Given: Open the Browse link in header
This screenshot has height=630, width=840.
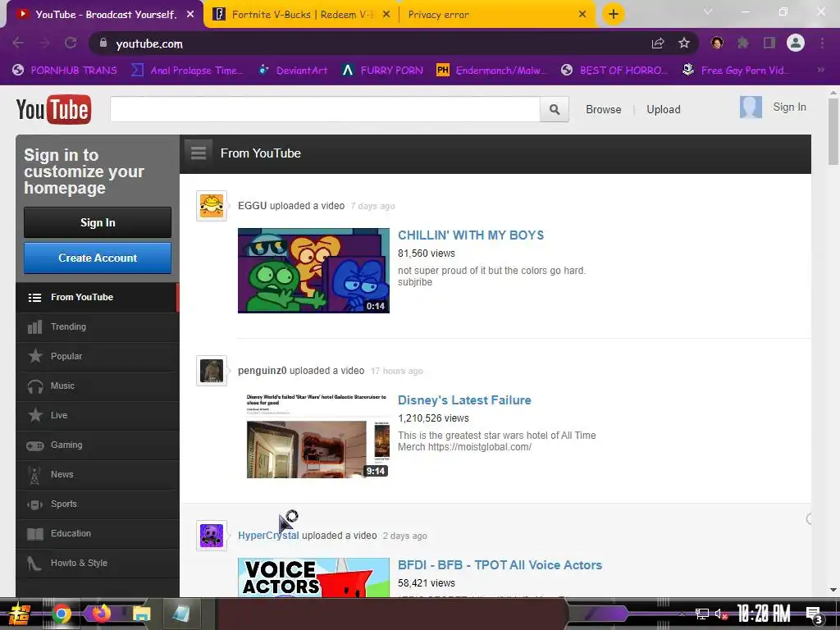Looking at the screenshot, I should 603,109.
